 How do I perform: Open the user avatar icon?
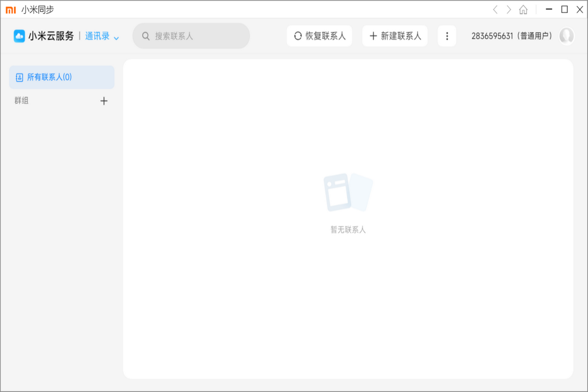pos(567,36)
